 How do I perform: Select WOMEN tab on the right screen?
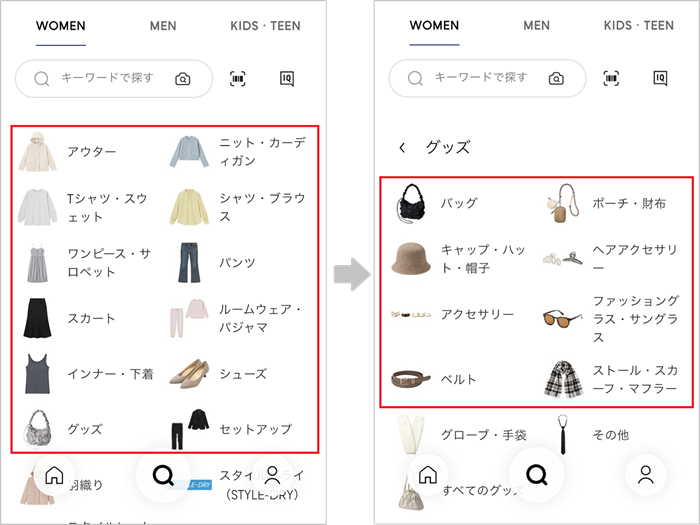tap(434, 26)
